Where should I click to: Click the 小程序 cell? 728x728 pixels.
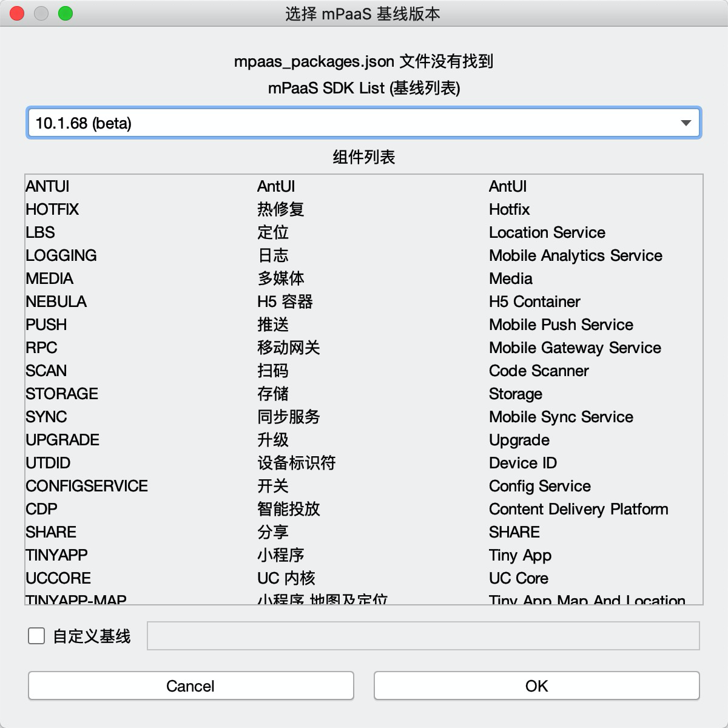281,555
